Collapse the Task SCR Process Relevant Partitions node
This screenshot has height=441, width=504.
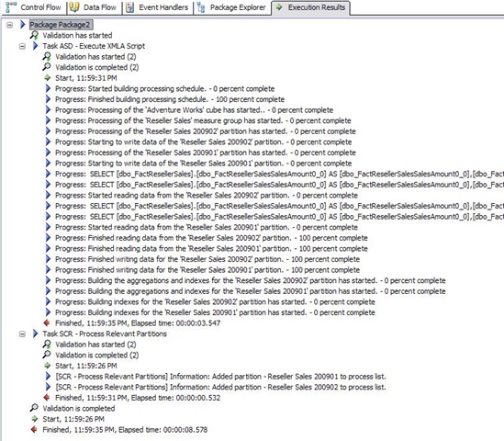22,334
